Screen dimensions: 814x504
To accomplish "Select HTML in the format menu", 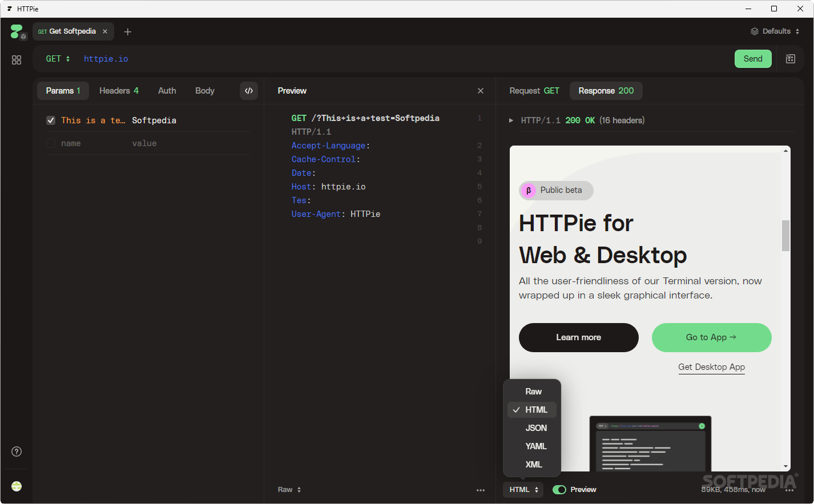I will [532, 410].
